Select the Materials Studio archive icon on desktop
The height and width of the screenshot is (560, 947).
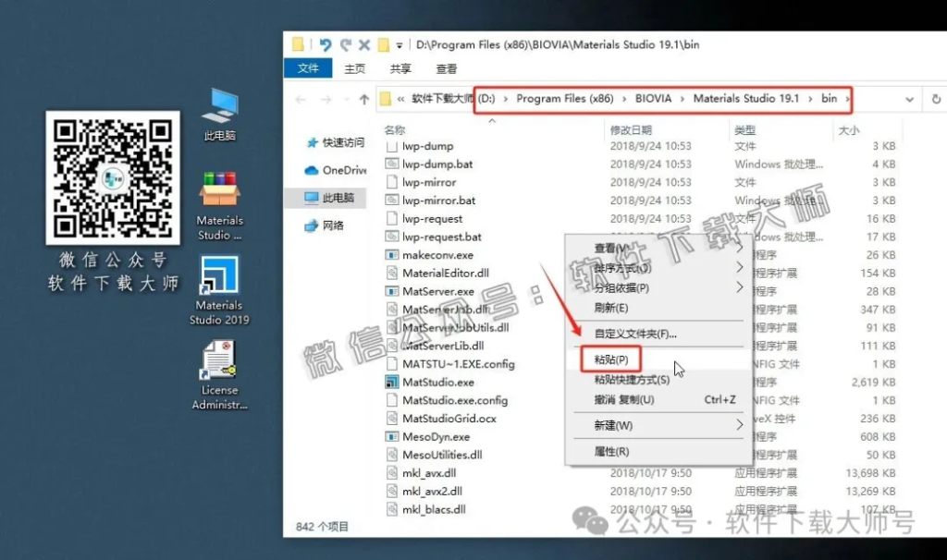coord(219,190)
